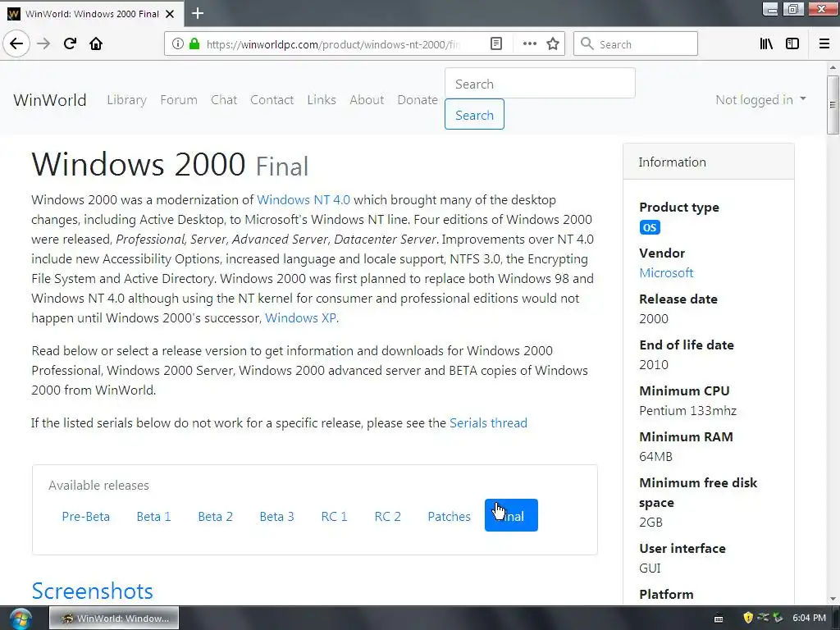Select the Patches release
Image resolution: width=840 pixels, height=630 pixels.
pyautogui.click(x=449, y=516)
